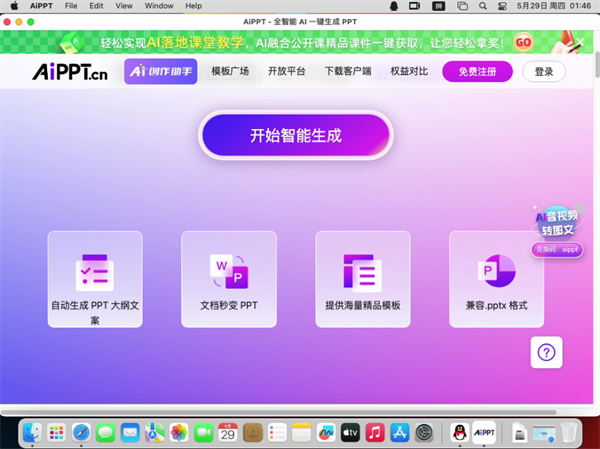Click the QQ bell notification menu bar icon

[x=394, y=6]
